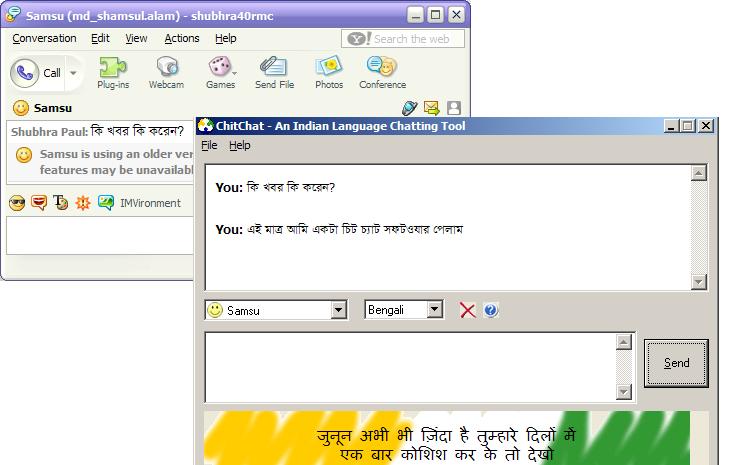Click the contact profile icon in Messenger

(x=454, y=108)
